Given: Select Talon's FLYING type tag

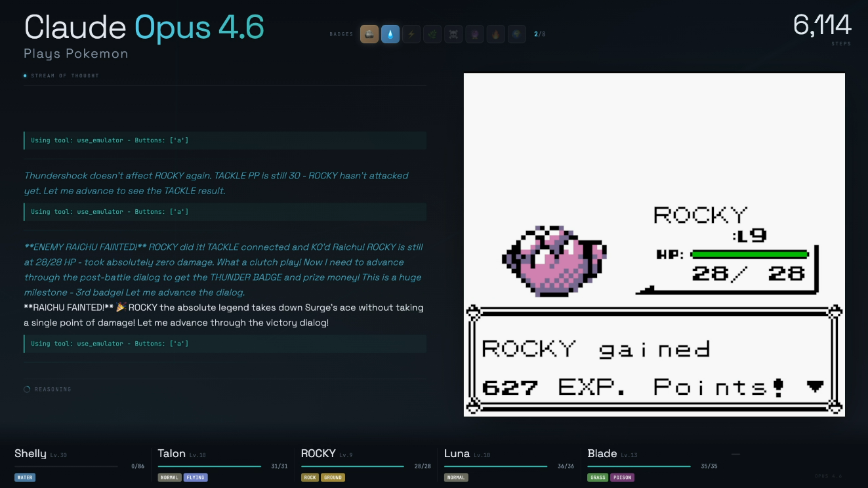Looking at the screenshot, I should pos(195,478).
